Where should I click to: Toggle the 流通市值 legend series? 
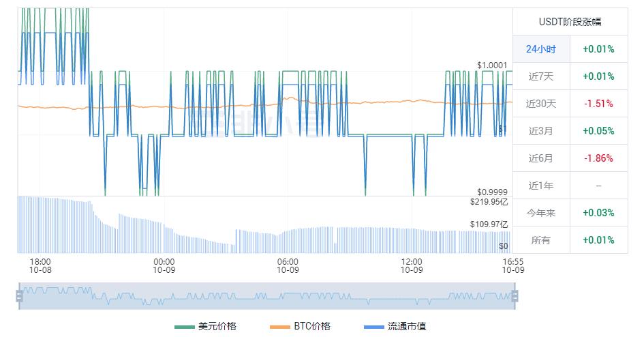click(395, 326)
